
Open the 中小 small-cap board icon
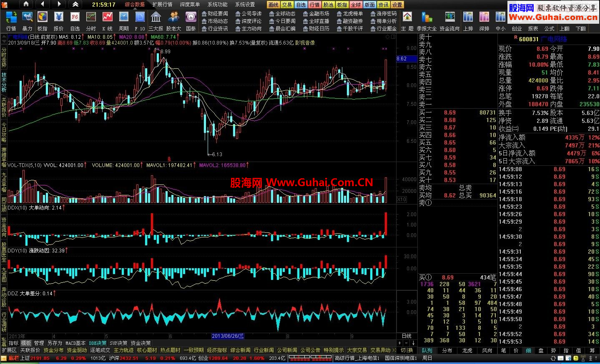click(x=500, y=21)
